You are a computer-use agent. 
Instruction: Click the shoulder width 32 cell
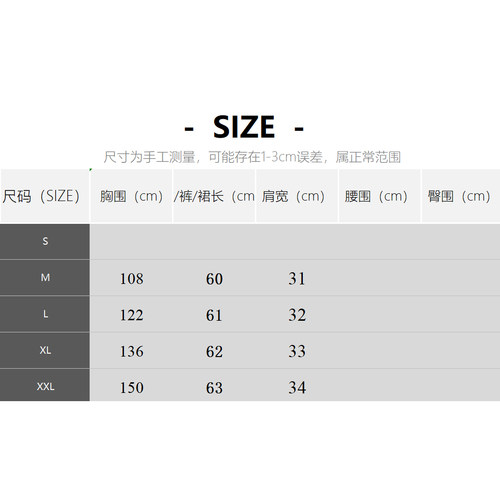coord(297,315)
